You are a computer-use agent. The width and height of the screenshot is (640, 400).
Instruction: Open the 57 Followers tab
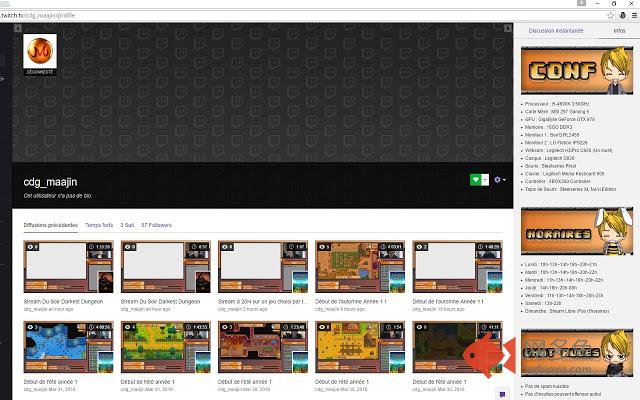156,225
